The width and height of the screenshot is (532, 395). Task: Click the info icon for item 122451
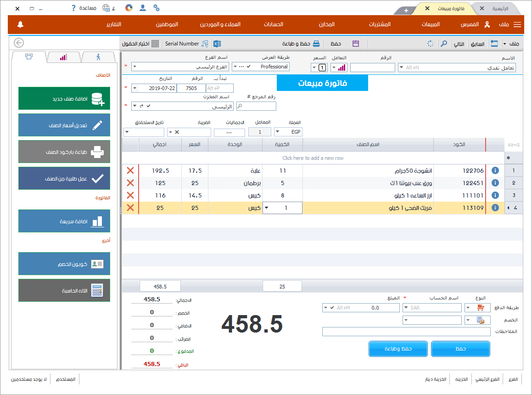[495, 183]
